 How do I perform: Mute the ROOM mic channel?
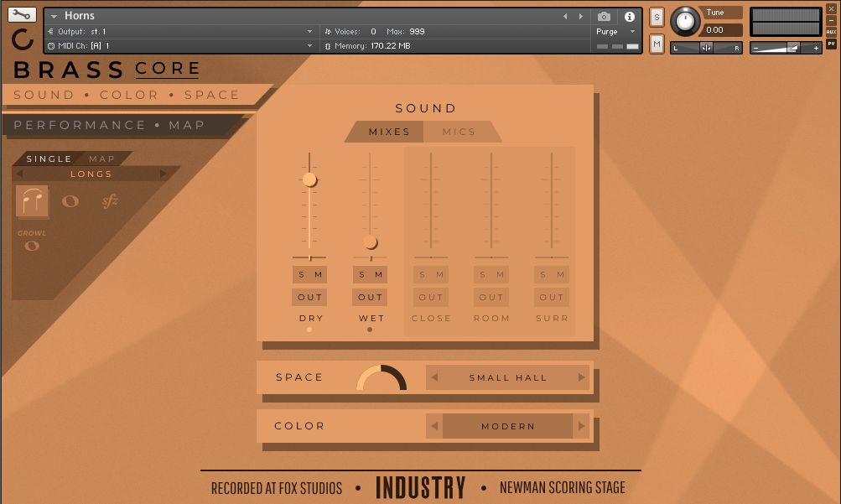[500, 274]
